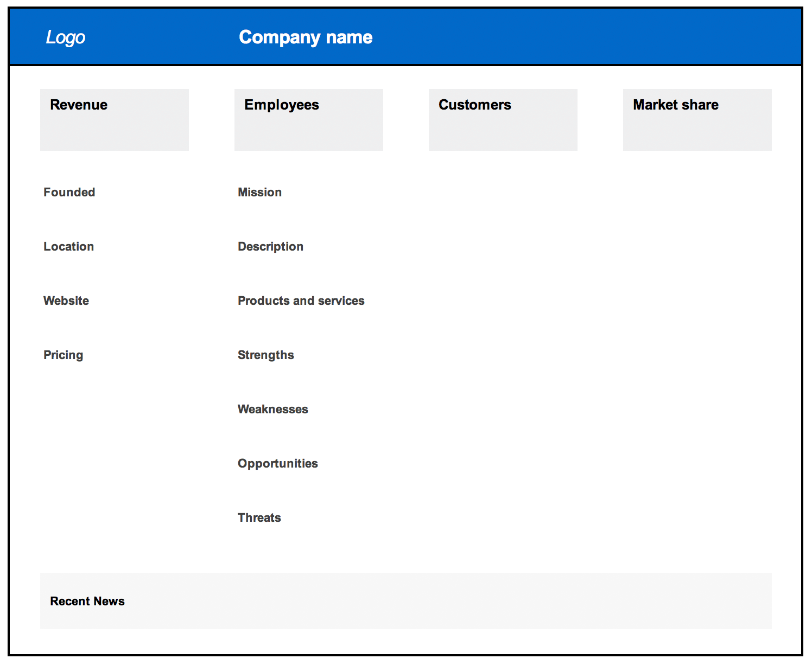
Task: Click the Mission section
Action: [259, 192]
